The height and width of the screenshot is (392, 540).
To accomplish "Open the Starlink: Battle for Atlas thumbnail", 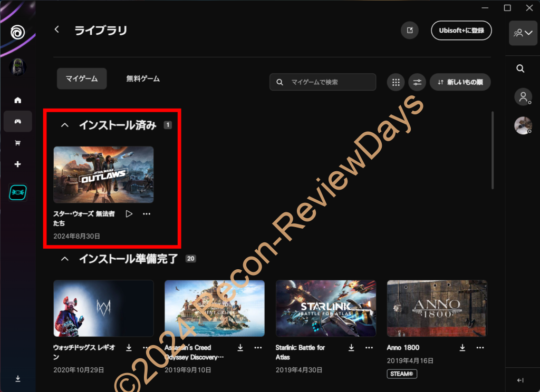I will pyautogui.click(x=326, y=308).
